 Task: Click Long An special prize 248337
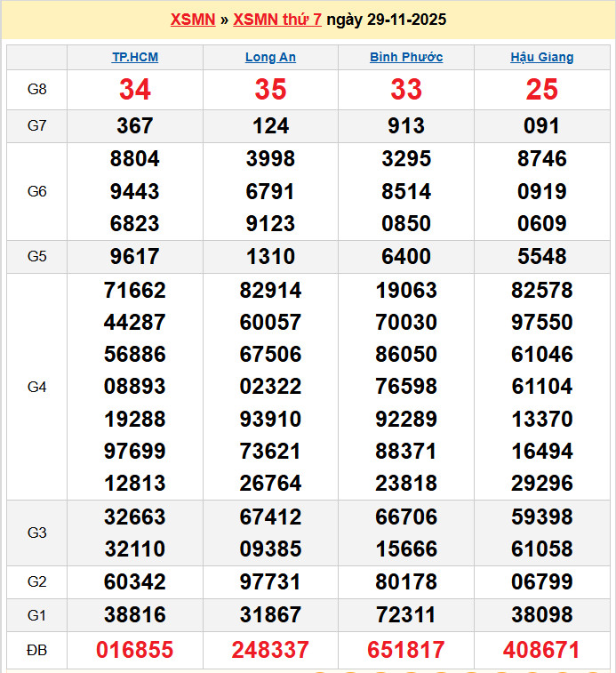[270, 650]
